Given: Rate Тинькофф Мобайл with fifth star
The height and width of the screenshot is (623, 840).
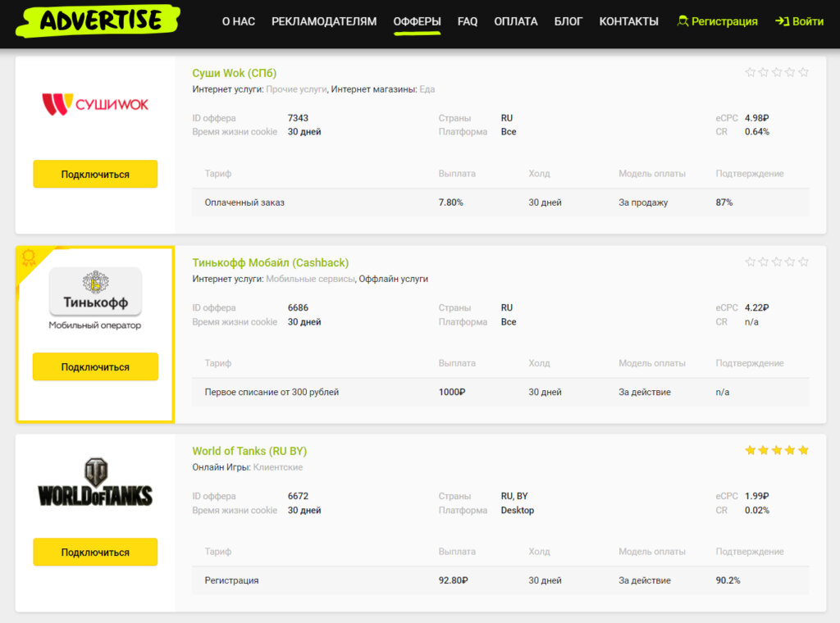Looking at the screenshot, I should point(803,261).
